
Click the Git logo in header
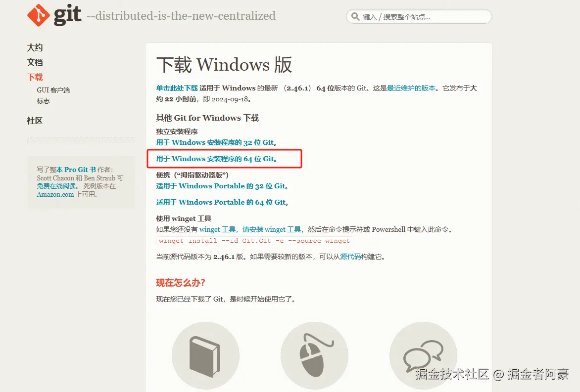54,15
